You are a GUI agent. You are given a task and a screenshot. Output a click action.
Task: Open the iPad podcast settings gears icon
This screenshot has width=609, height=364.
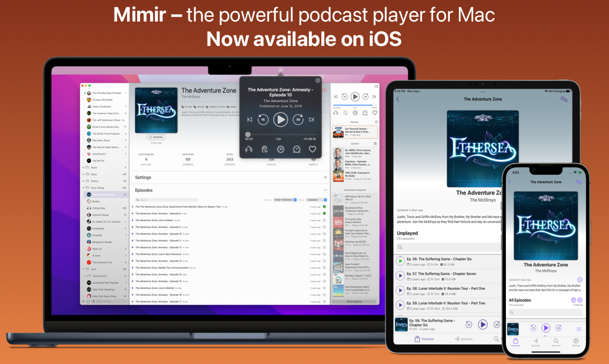point(564,99)
